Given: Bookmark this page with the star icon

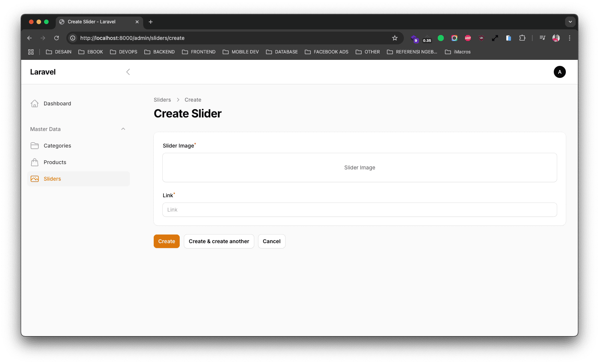Looking at the screenshot, I should click(394, 38).
